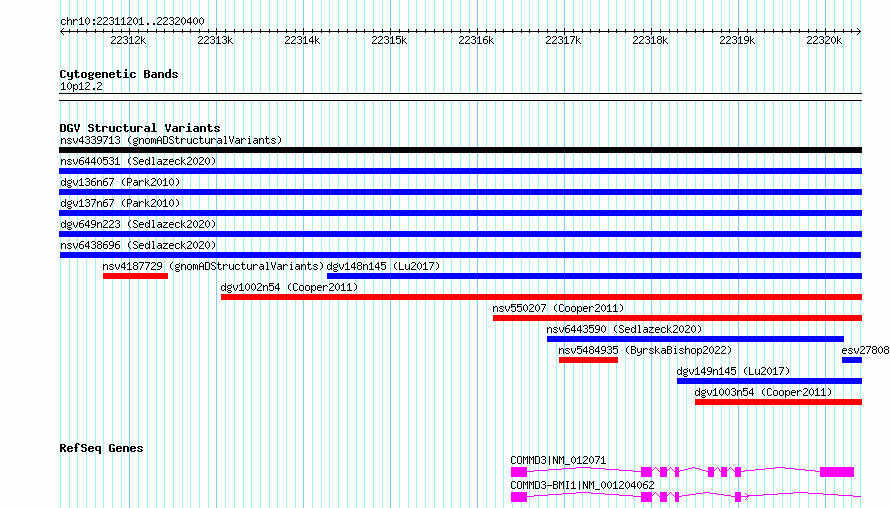Click the blue dgv649n223 variant bar

(460, 234)
